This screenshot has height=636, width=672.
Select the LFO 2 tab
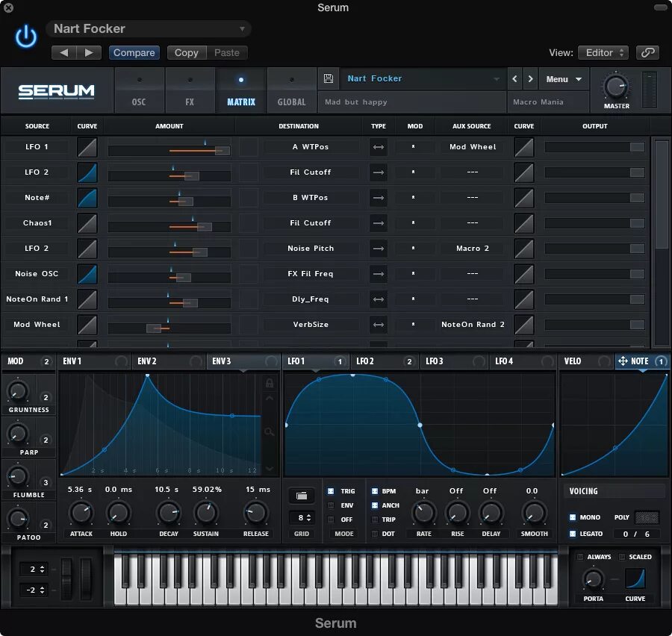click(x=384, y=361)
